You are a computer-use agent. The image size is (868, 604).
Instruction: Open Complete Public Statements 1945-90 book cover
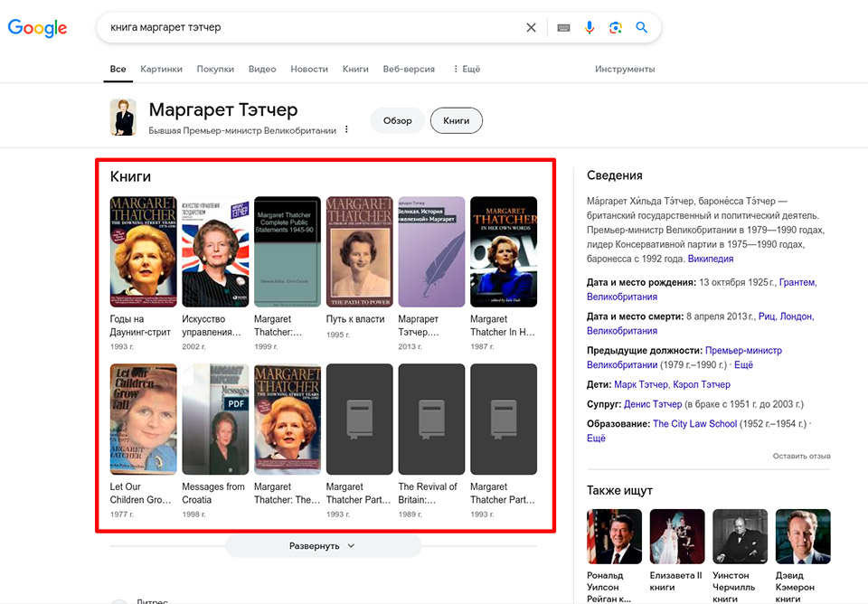click(x=288, y=252)
